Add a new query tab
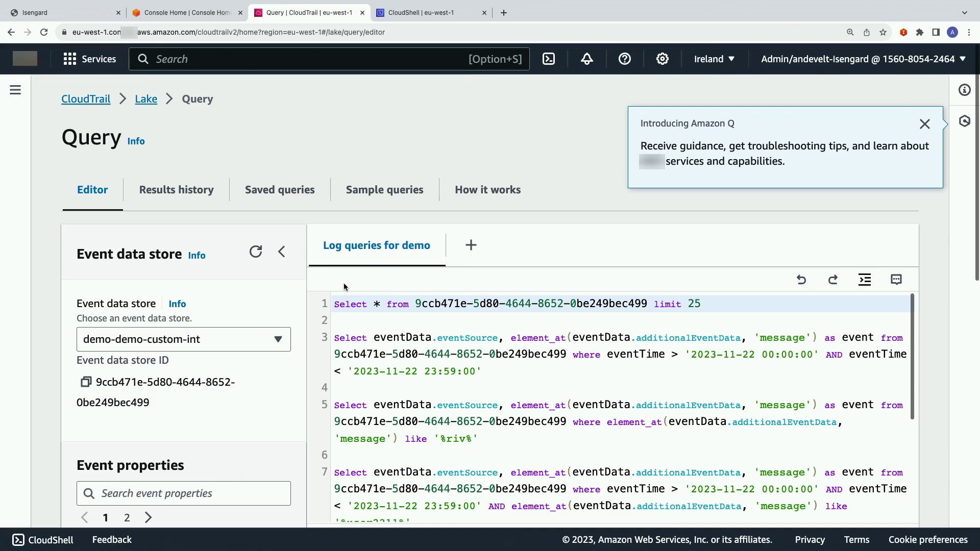980x551 pixels. click(471, 245)
